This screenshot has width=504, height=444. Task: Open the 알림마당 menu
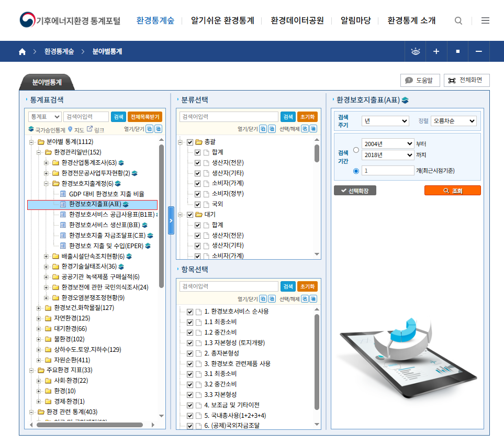[x=355, y=21]
